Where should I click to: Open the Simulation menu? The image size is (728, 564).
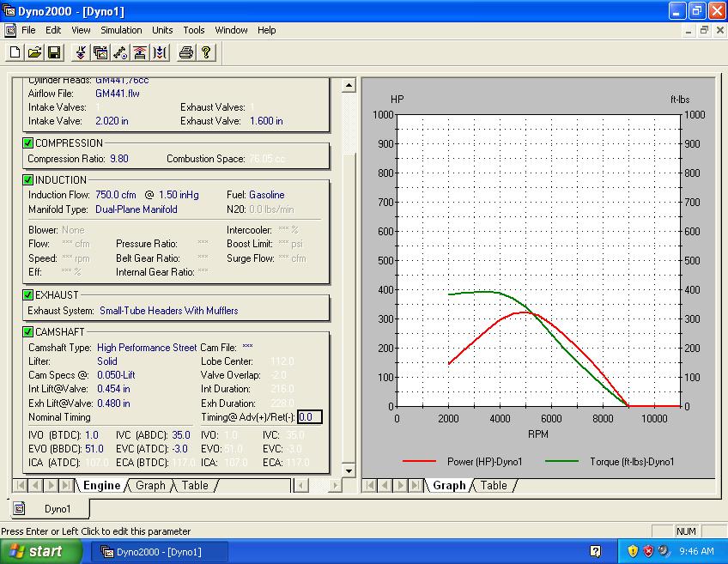click(121, 29)
